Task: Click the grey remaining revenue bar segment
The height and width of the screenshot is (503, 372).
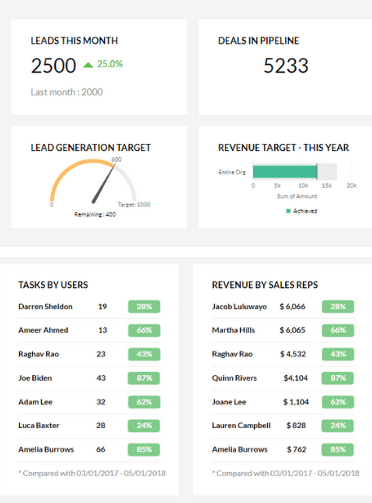Action: (x=327, y=172)
